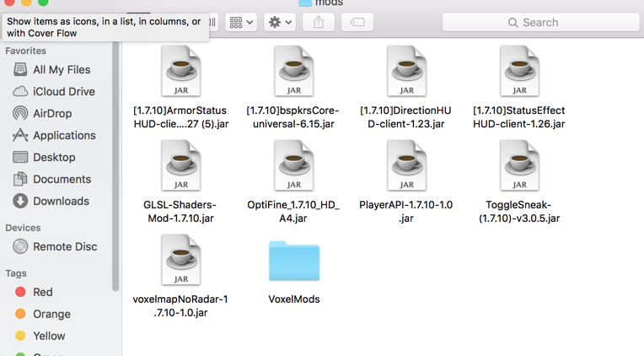The height and width of the screenshot is (356, 644).
Task: Go to Applications in sidebar
Action: 56,135
